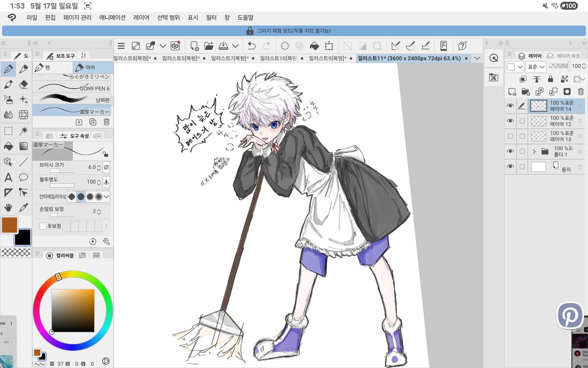Switch to the 레이어 속성 tab
The image size is (588, 368).
click(x=563, y=55)
